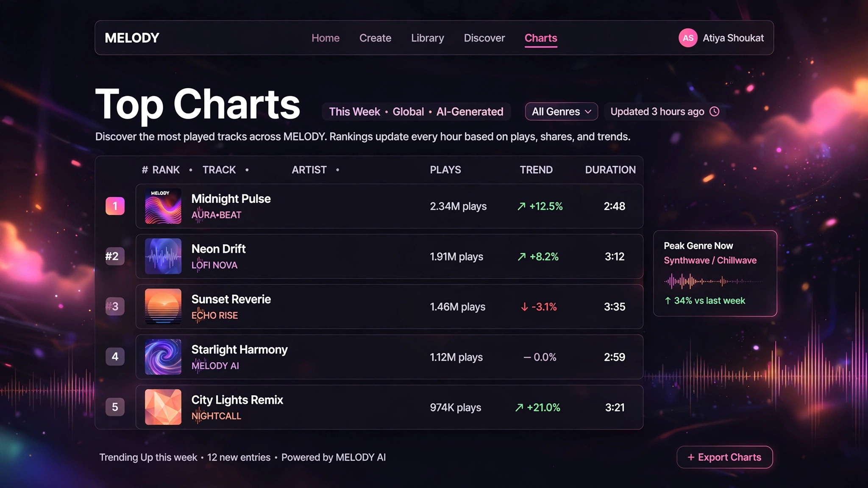Screen dimensions: 868x488
Task: Open Neon Drift album artwork
Action: click(163, 256)
